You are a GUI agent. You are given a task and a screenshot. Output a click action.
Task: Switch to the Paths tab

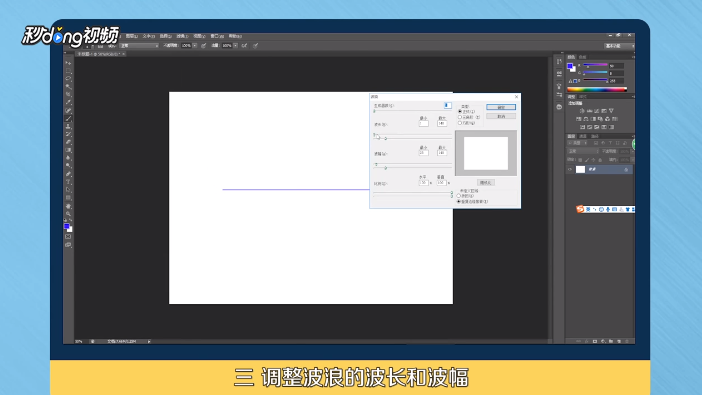click(595, 136)
